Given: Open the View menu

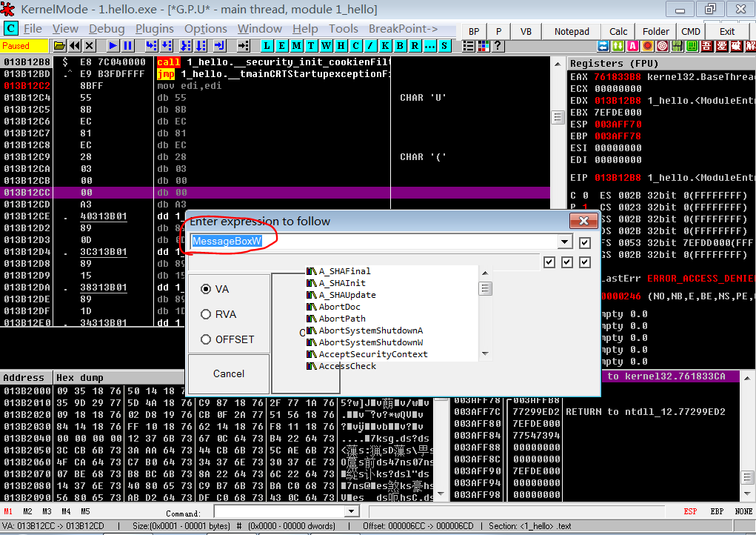Looking at the screenshot, I should point(65,29).
